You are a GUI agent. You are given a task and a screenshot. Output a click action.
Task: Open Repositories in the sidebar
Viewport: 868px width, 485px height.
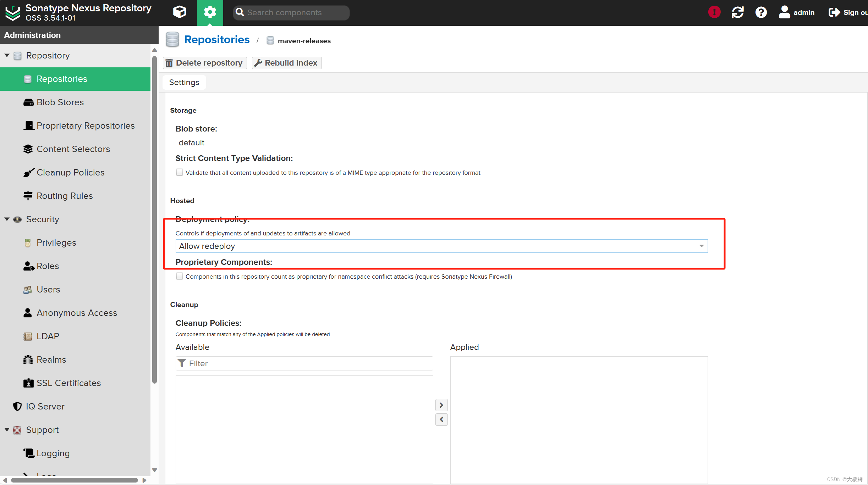pyautogui.click(x=75, y=79)
